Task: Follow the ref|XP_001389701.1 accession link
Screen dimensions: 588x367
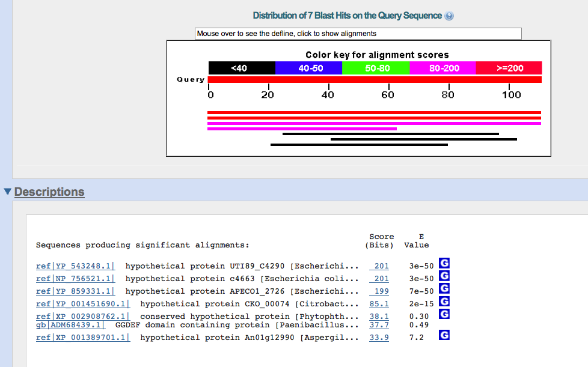Action: coord(82,338)
